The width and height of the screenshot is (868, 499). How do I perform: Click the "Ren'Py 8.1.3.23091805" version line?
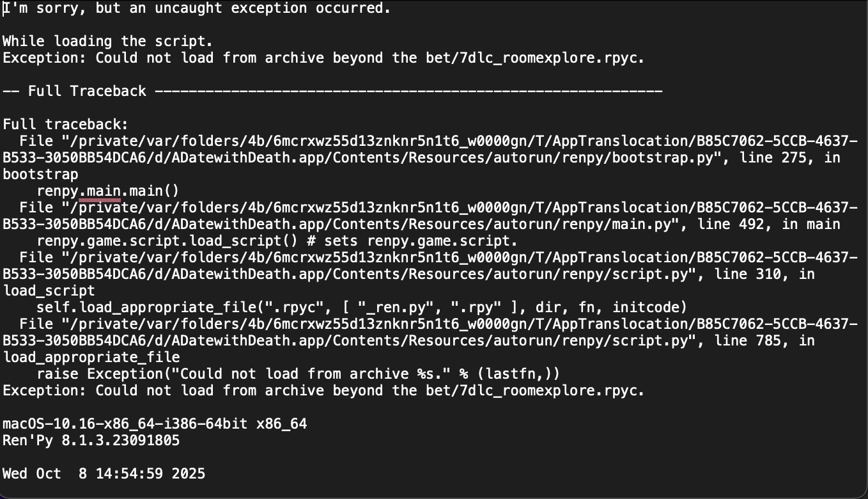[x=91, y=441]
